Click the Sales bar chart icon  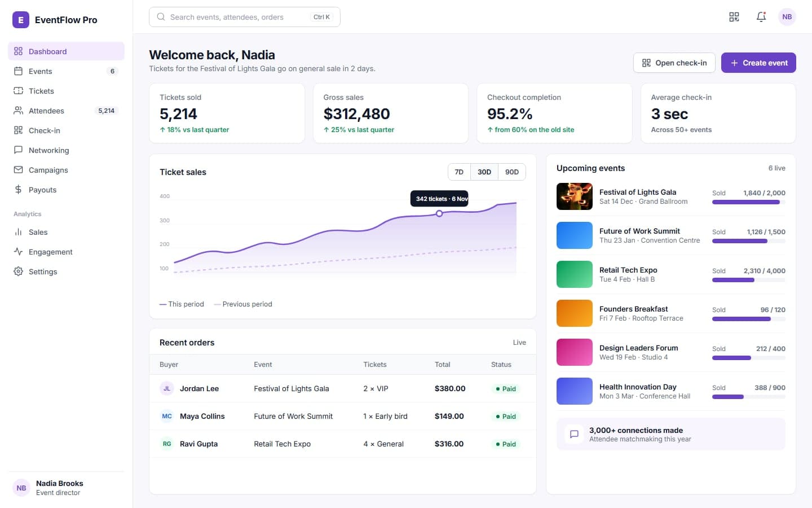pos(18,232)
